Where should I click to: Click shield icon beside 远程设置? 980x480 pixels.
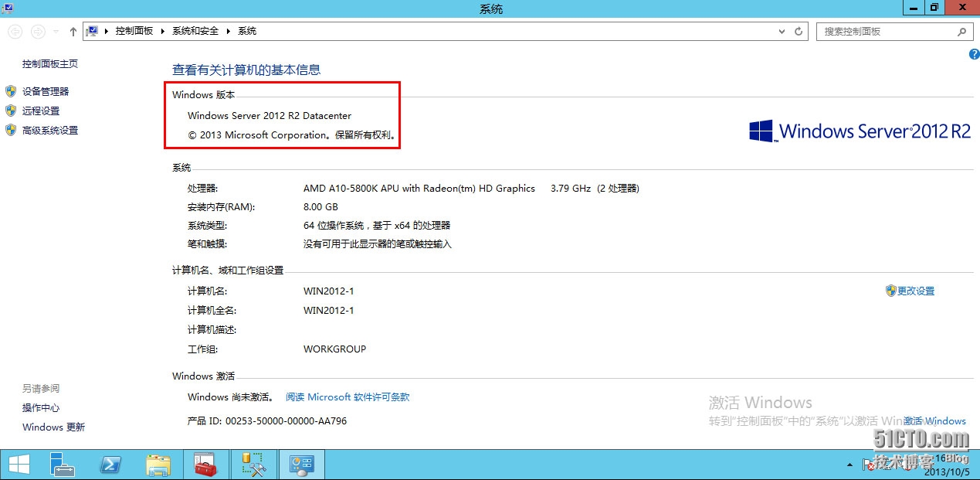[x=11, y=111]
